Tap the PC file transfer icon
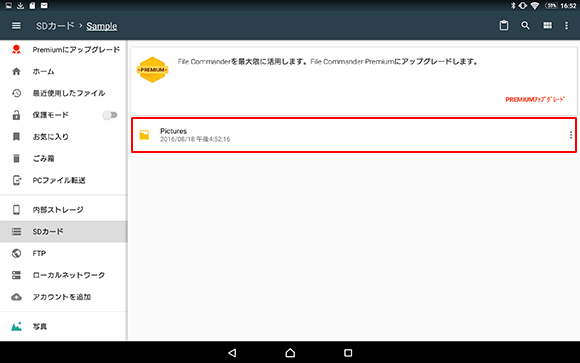The width and height of the screenshot is (580, 363). click(17, 180)
